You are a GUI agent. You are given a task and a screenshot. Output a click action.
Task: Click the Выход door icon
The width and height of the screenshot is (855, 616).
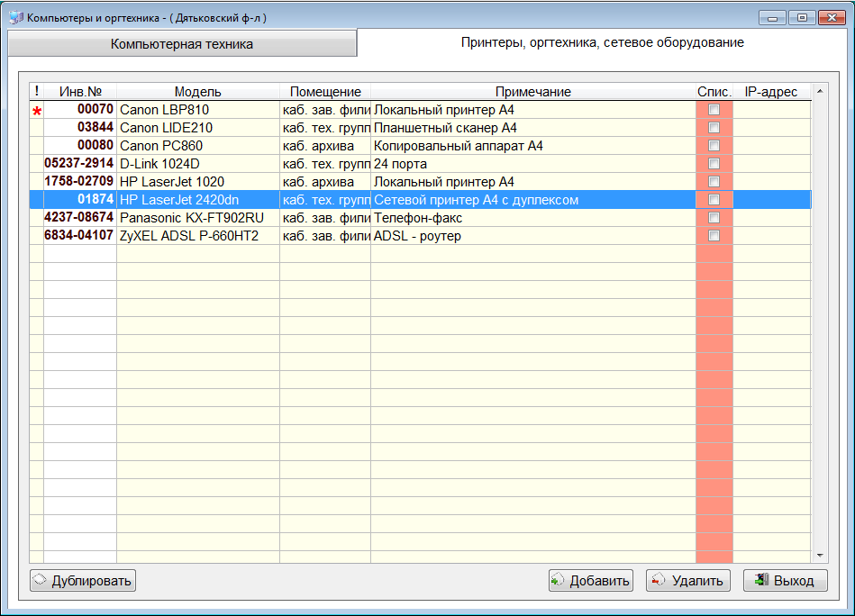[762, 579]
